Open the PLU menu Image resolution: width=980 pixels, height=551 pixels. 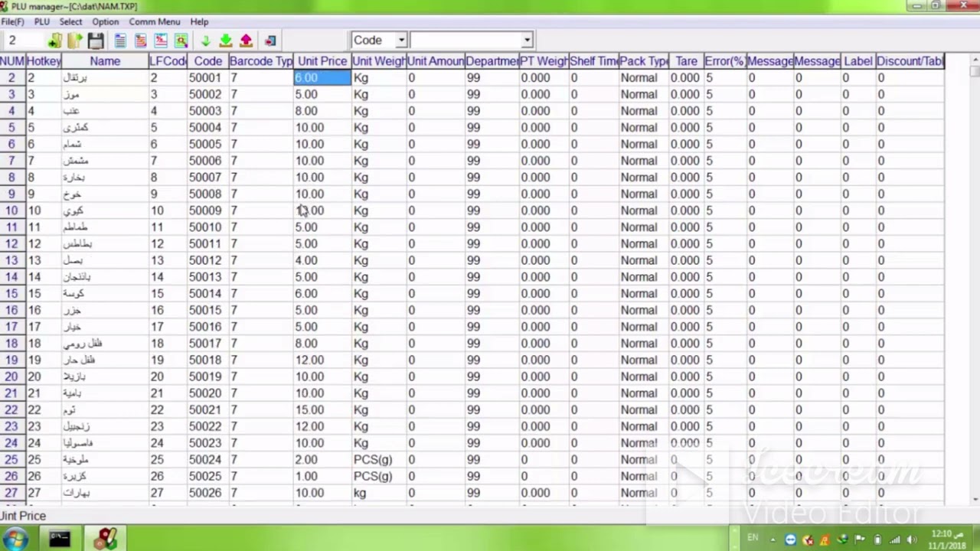pyautogui.click(x=42, y=21)
